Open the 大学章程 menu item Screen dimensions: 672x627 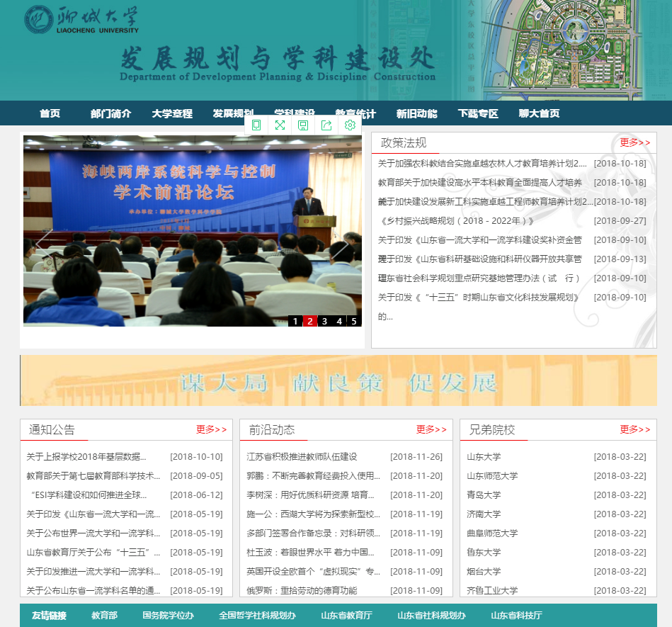(172, 113)
